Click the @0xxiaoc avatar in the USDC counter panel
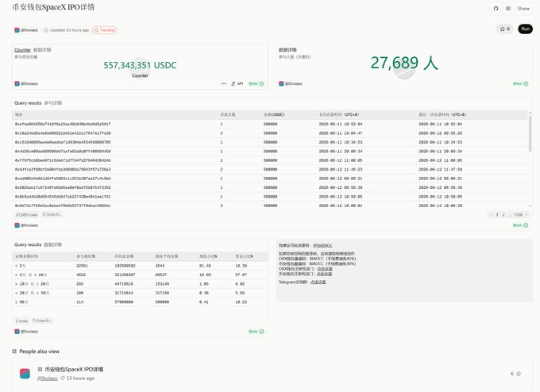 (x=17, y=83)
